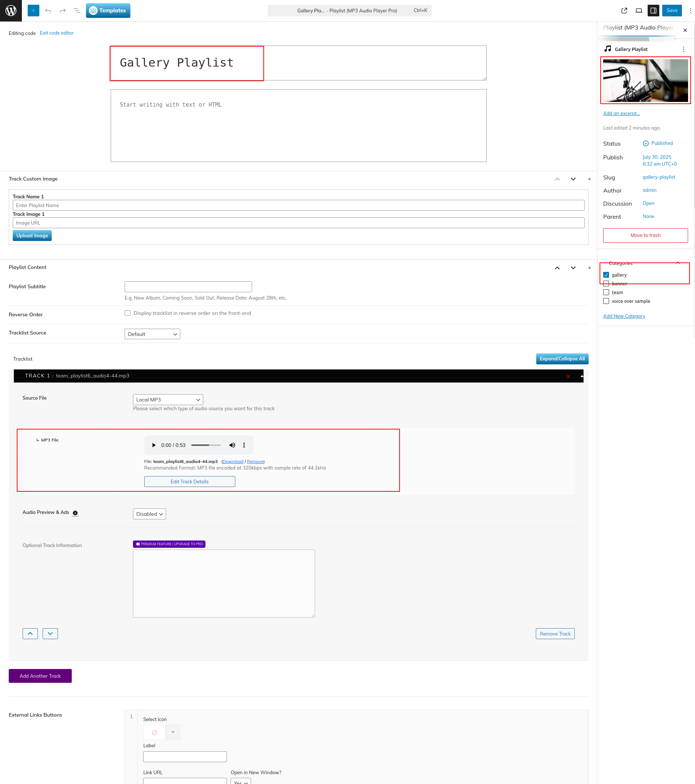Open the block inserter plus icon
This screenshot has height=784, width=695.
tap(34, 10)
